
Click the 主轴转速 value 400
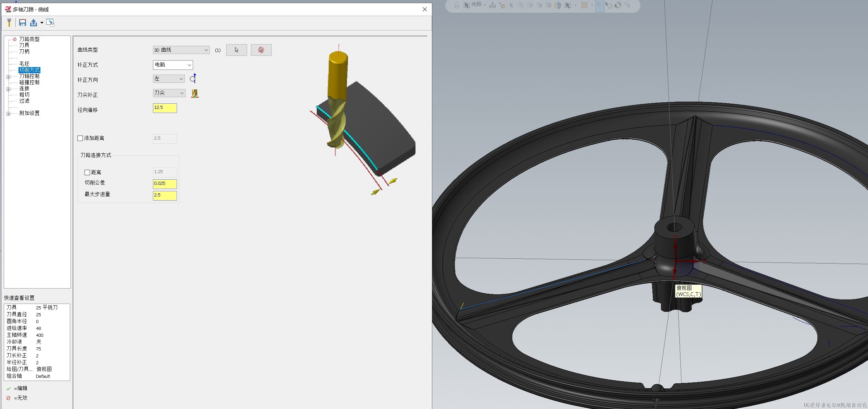(40, 335)
